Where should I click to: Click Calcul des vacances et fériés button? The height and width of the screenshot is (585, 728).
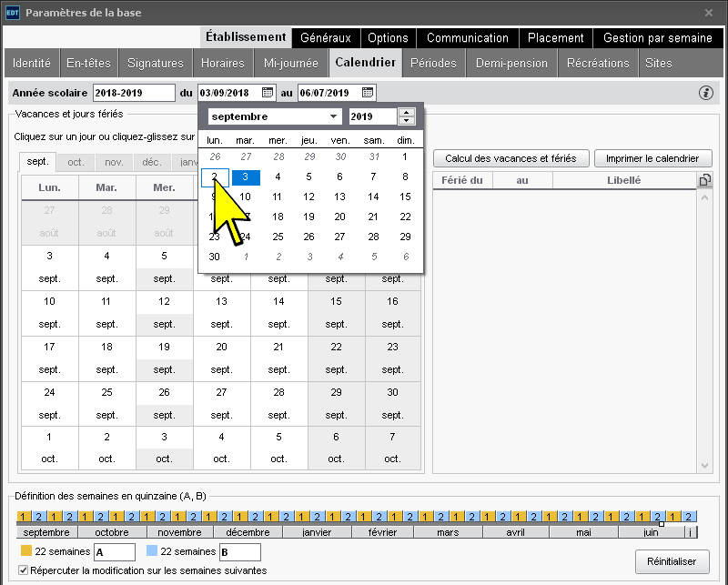pos(511,158)
